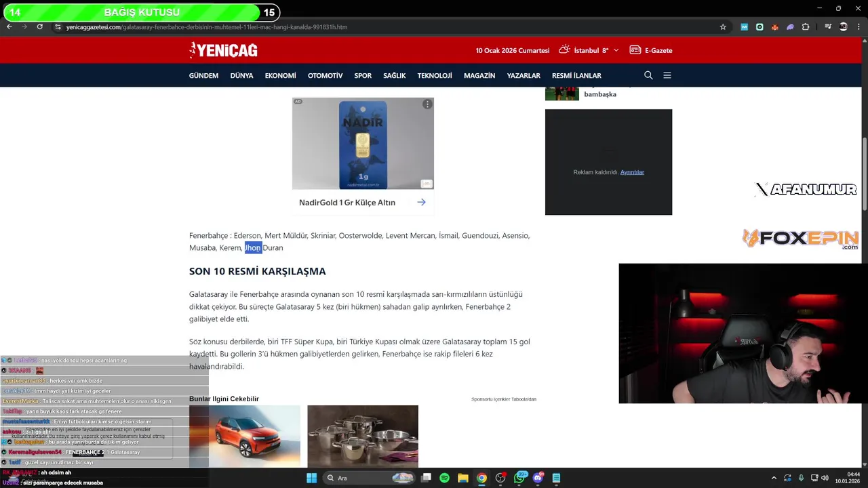Open the Extensions puzzle piece menu
868x488 pixels.
click(x=806, y=27)
